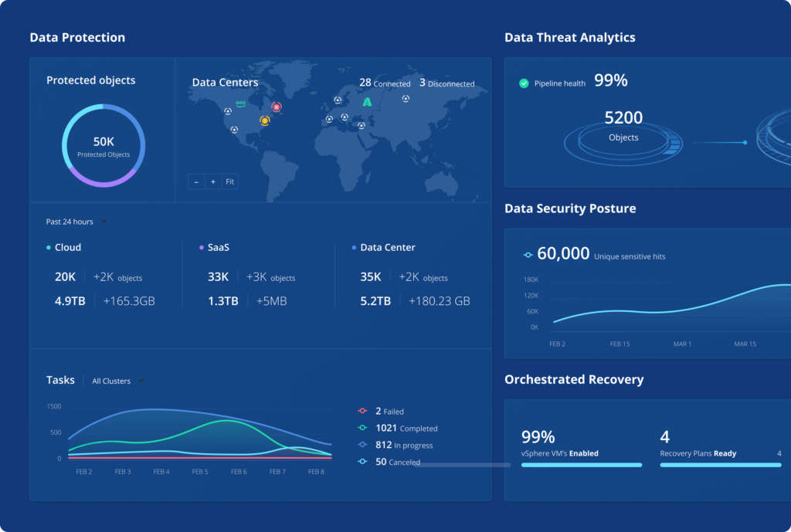Click the 50K Protected Objects gauge

[103, 145]
